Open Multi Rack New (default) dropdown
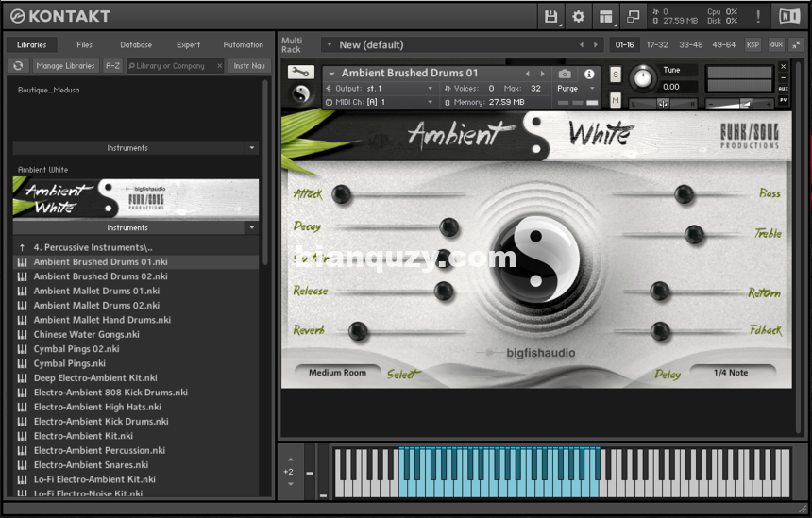Viewport: 812px width, 518px height. 330,45
